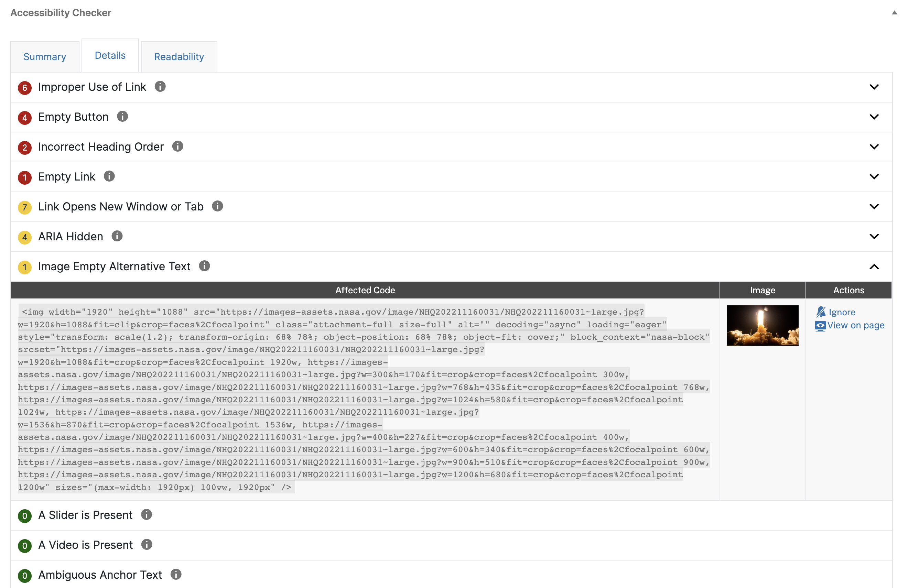The height and width of the screenshot is (588, 908).
Task: Click info icon beside Improper Use of Link
Action: [x=160, y=87]
